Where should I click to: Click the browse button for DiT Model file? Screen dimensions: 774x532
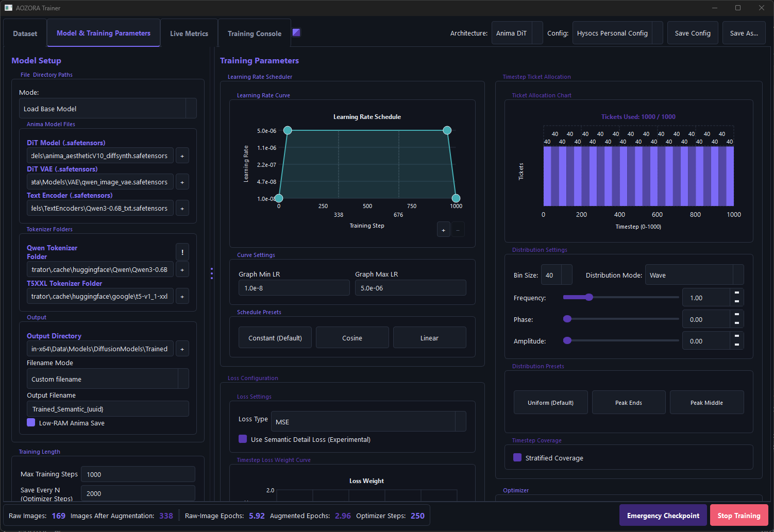coord(182,156)
